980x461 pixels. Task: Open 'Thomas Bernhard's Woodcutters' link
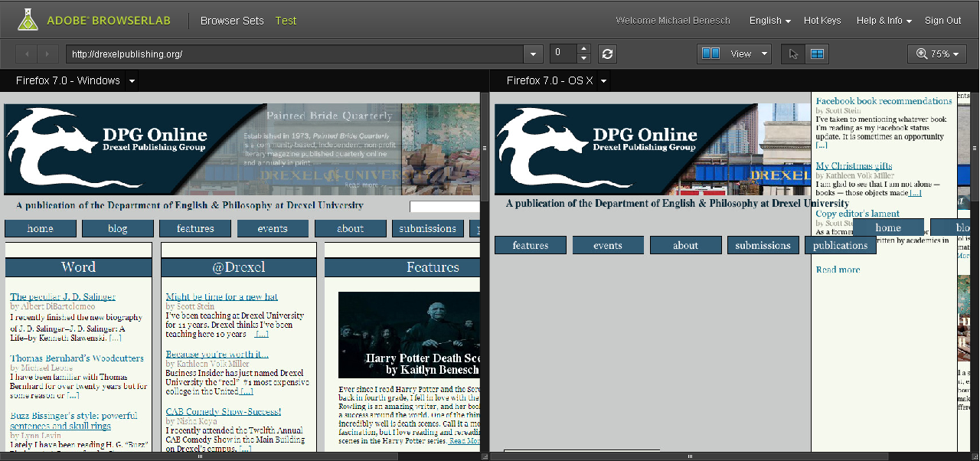click(x=77, y=358)
